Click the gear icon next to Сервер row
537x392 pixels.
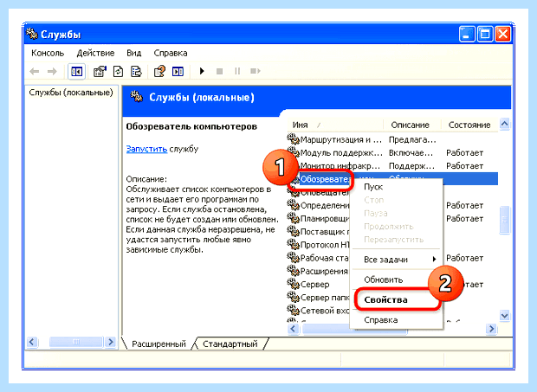(293, 284)
